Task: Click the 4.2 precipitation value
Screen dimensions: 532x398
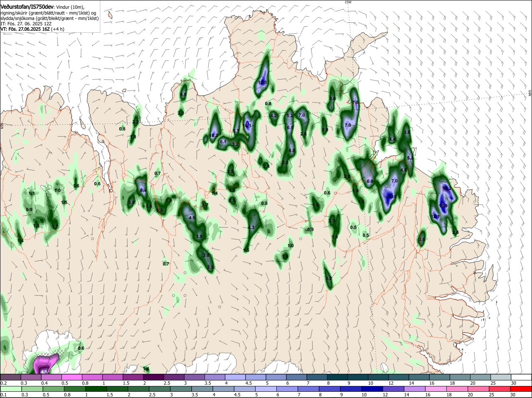Action: [273, 115]
